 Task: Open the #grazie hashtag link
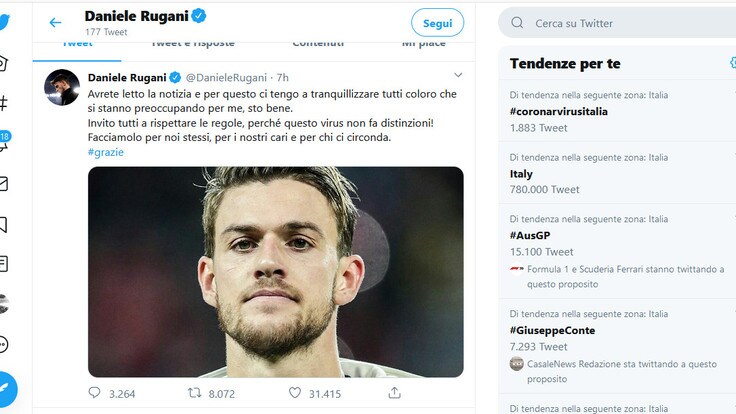click(x=105, y=152)
